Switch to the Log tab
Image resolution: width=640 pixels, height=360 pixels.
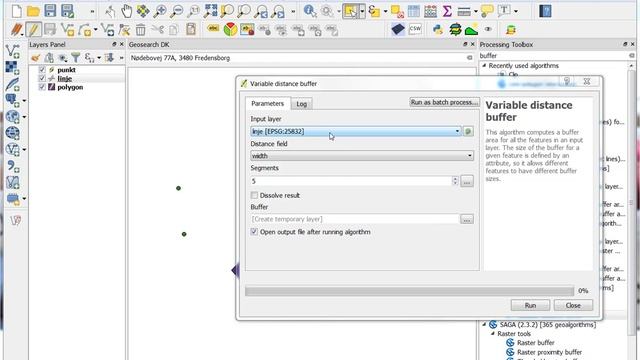[x=301, y=104]
